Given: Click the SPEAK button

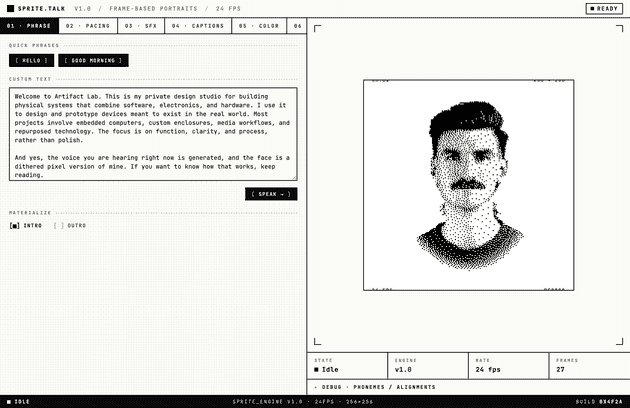Looking at the screenshot, I should (x=271, y=194).
